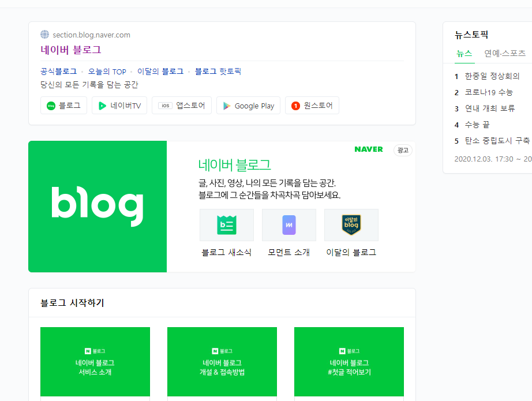Click the NAVER logo in the ad banner
This screenshot has height=401, width=532.
(369, 149)
